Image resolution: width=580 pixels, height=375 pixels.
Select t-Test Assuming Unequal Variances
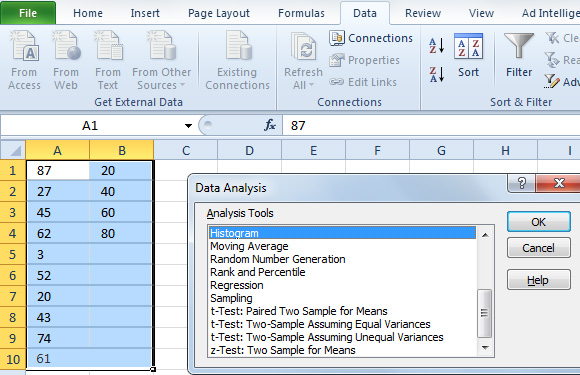coord(342,337)
